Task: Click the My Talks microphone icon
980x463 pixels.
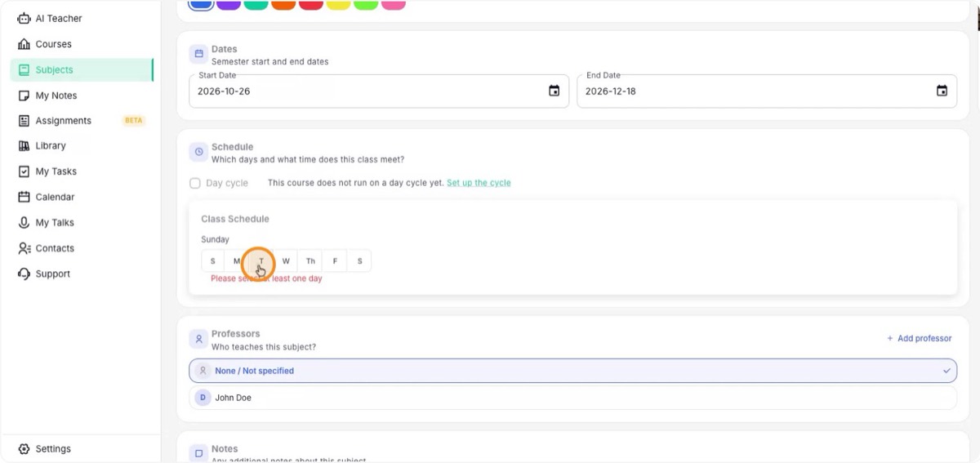Action: point(24,222)
